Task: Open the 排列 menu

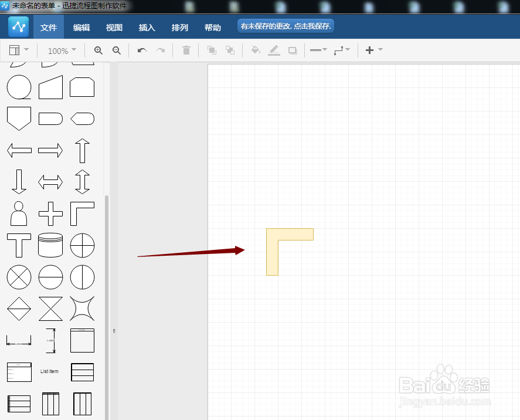Action: pyautogui.click(x=180, y=27)
